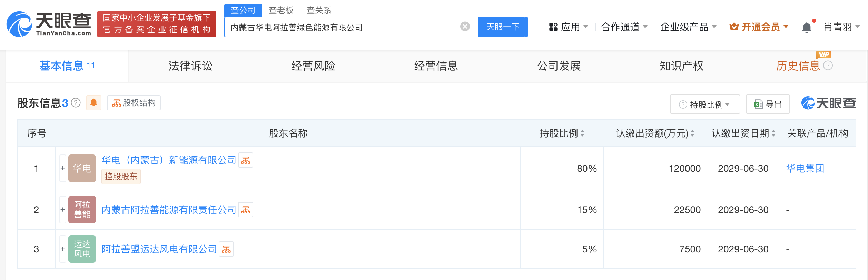Screen dimensions: 868x280
Task: Switch to the 法律诉讼 tab
Action: click(x=190, y=66)
